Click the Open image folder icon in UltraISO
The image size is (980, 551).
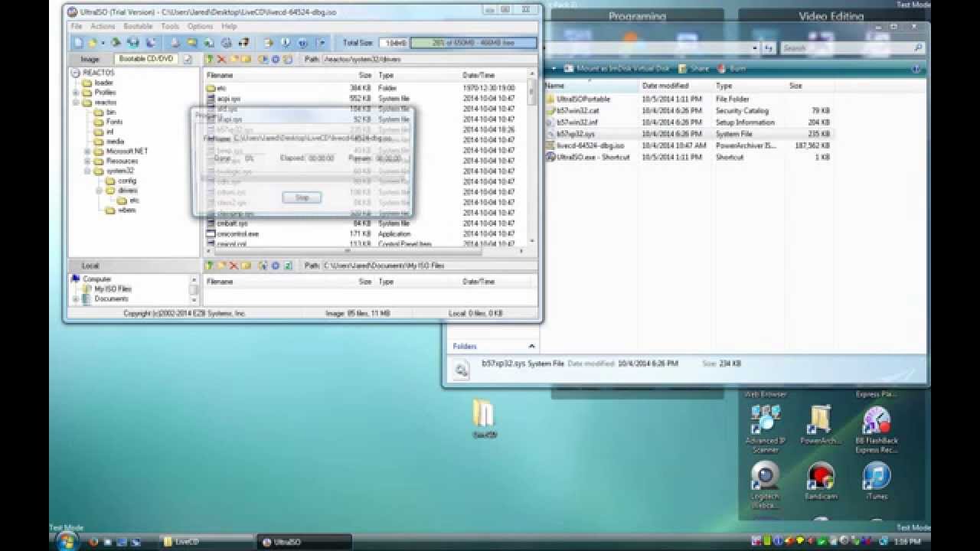(91, 43)
